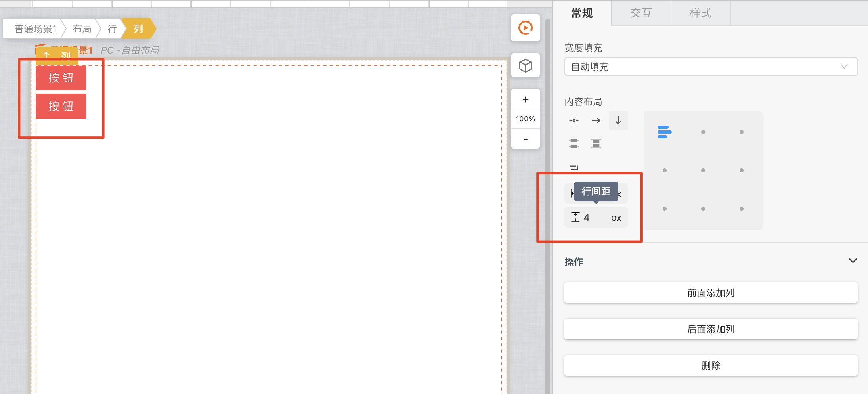Select bottom-center alignment dot
The height and width of the screenshot is (394, 868).
(703, 209)
